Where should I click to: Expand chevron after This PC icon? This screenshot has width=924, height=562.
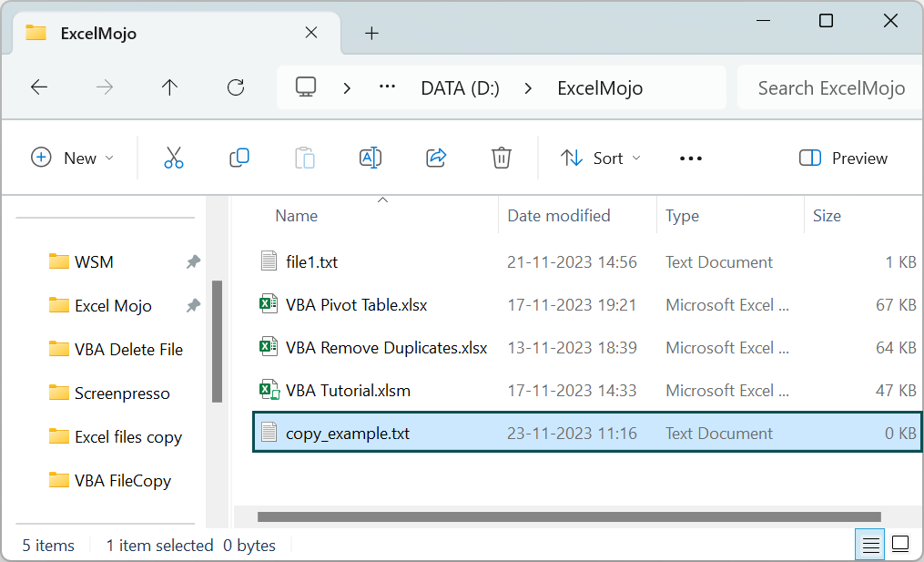347,87
